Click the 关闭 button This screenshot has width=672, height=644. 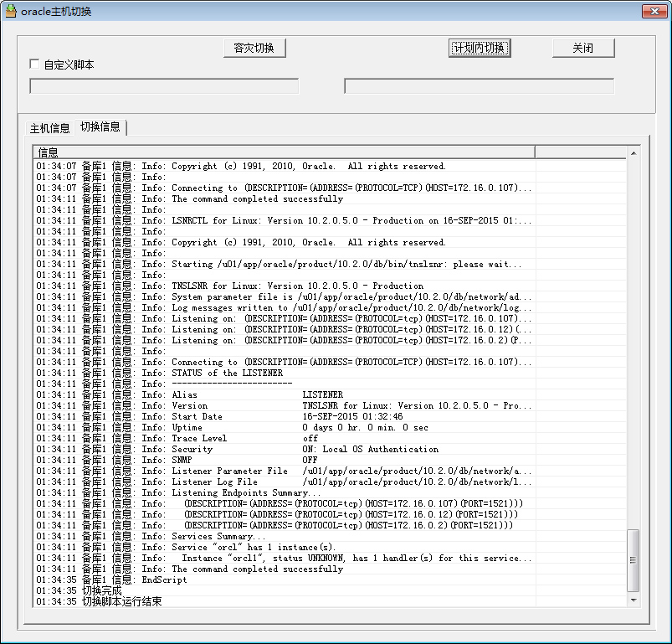(x=583, y=48)
